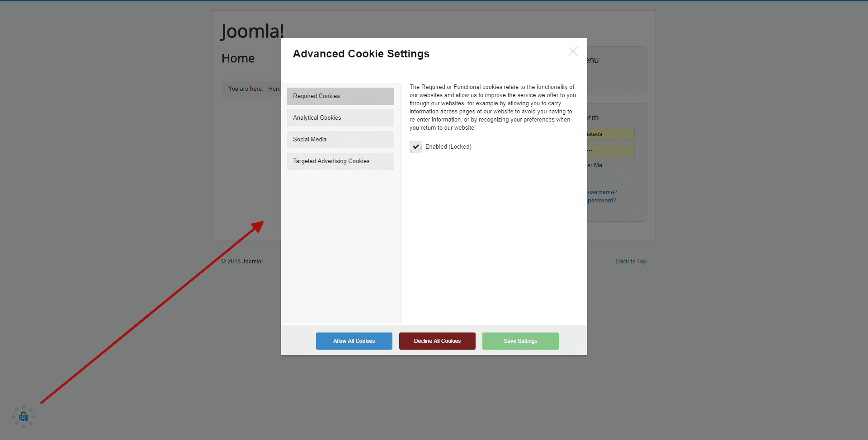Close the Advanced Cookie Settings dialog
Viewport: 868px width, 440px height.
(x=573, y=52)
